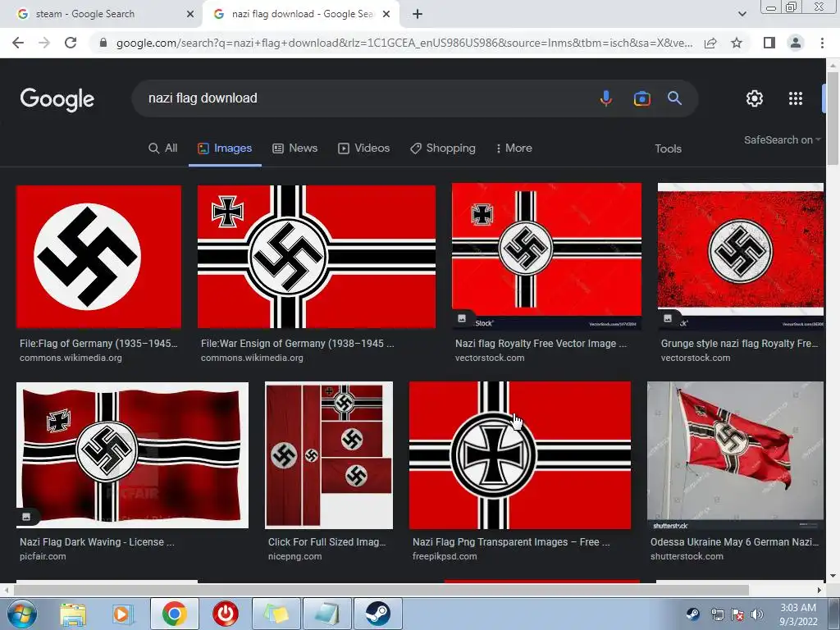Click the lock icon in address bar
Image resolution: width=840 pixels, height=630 pixels.
click(x=103, y=43)
